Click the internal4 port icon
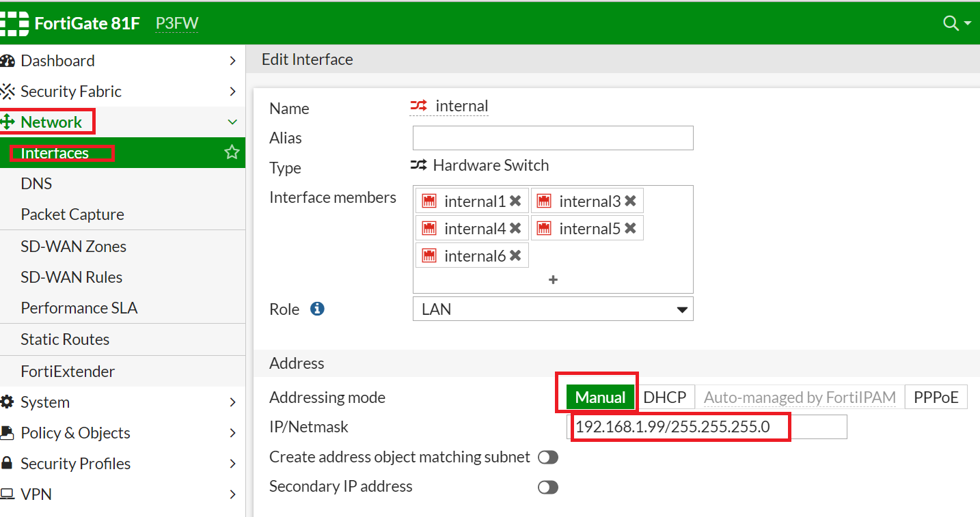The height and width of the screenshot is (517, 980). (429, 228)
